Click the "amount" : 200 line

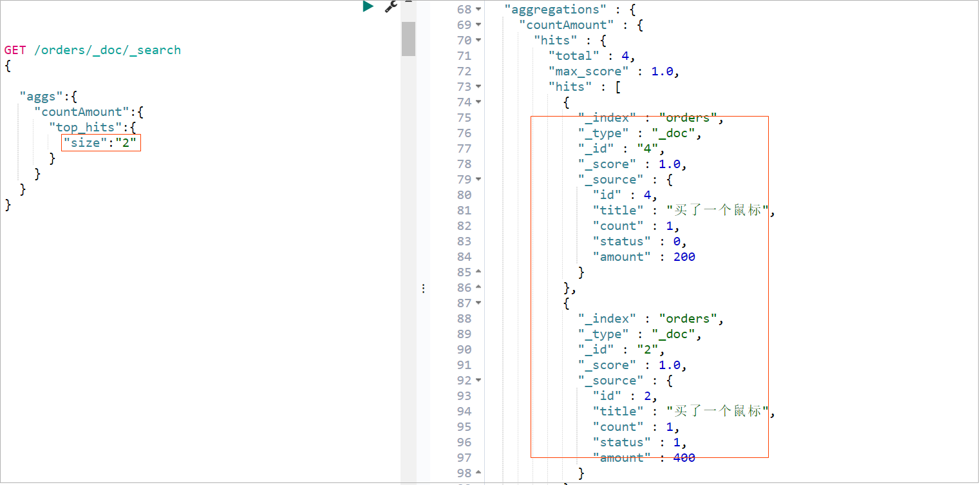click(644, 257)
